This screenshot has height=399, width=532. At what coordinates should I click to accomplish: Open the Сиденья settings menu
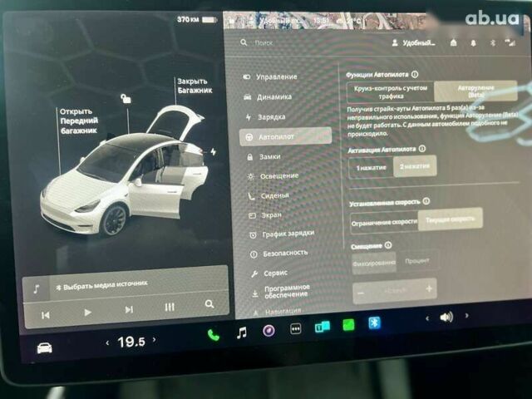point(269,196)
